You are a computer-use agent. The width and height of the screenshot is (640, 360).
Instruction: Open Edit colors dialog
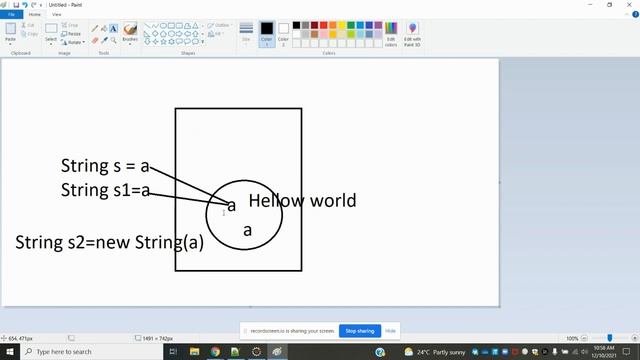(391, 34)
